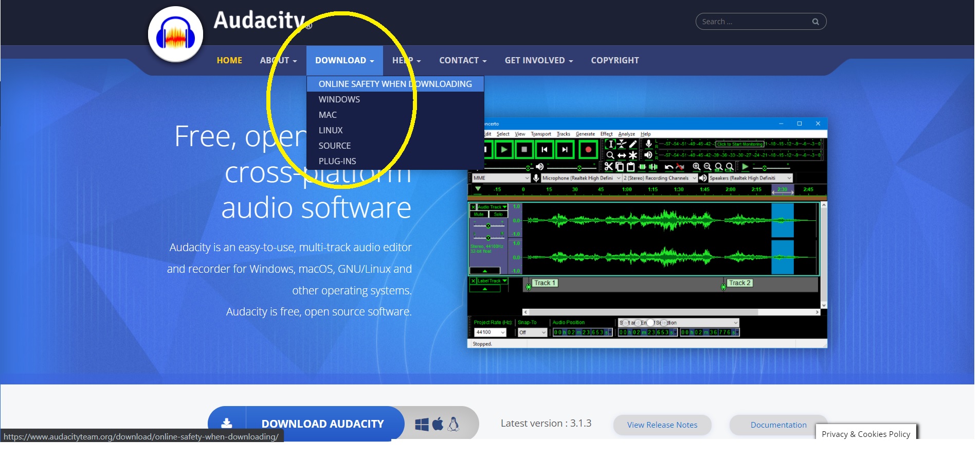Click the playback meter speaker icon

tap(649, 155)
